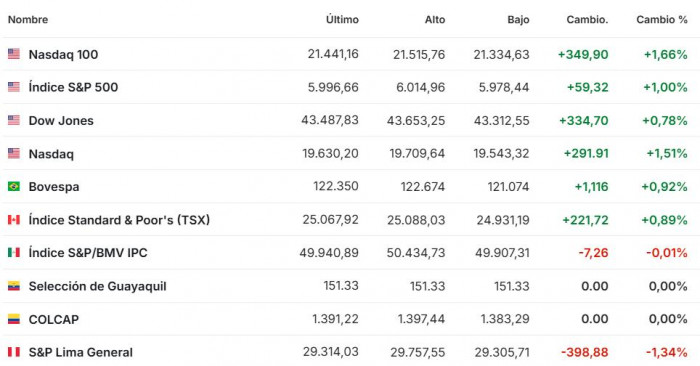Sort by the Cambio % column header
The height and width of the screenshot is (366, 700).
[x=662, y=20]
